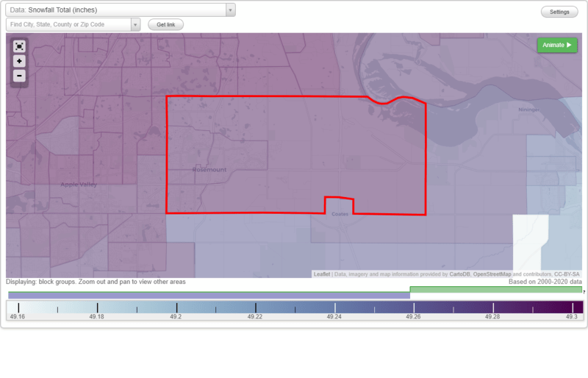The width and height of the screenshot is (588, 378).
Task: Click the 49.26 legend tick label
Action: coord(413,317)
